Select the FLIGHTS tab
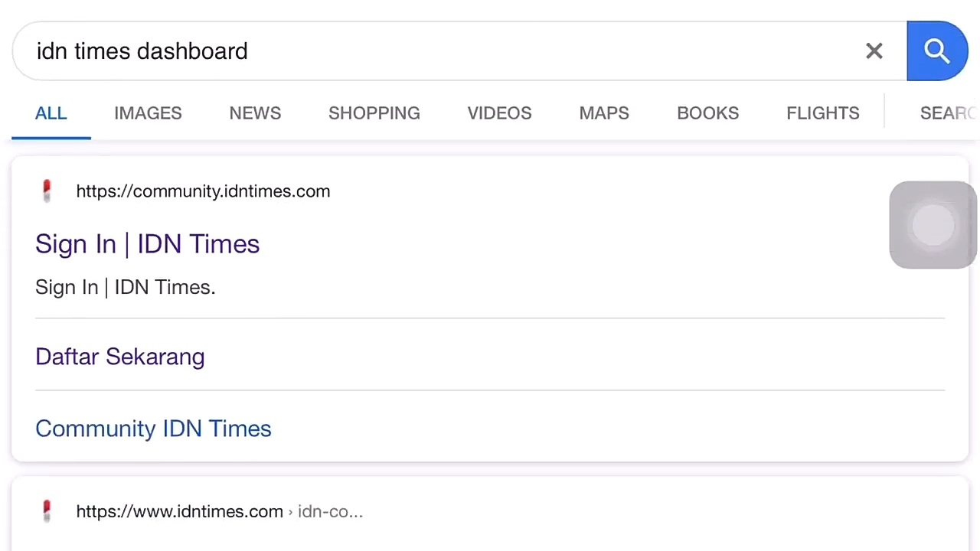 click(822, 113)
